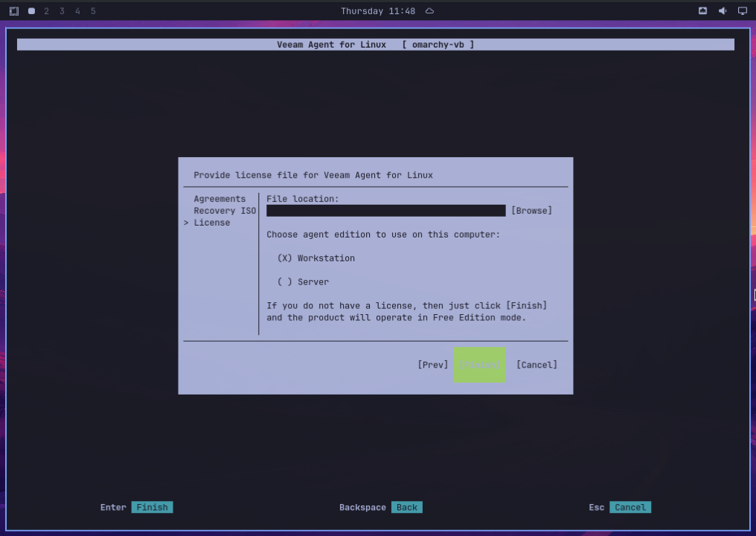Switch to workspace 5
The image size is (756, 536).
(93, 10)
